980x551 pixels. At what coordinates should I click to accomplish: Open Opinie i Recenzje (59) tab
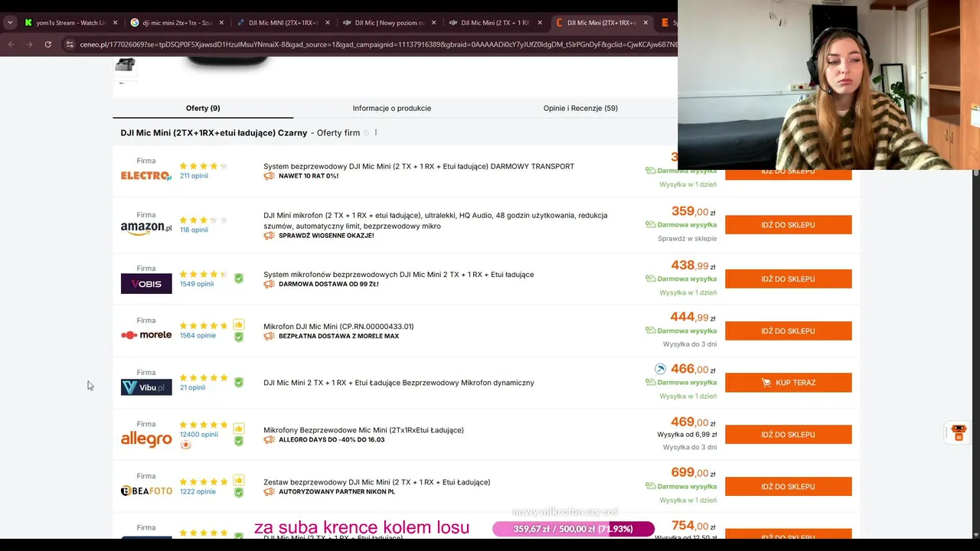[x=580, y=108]
